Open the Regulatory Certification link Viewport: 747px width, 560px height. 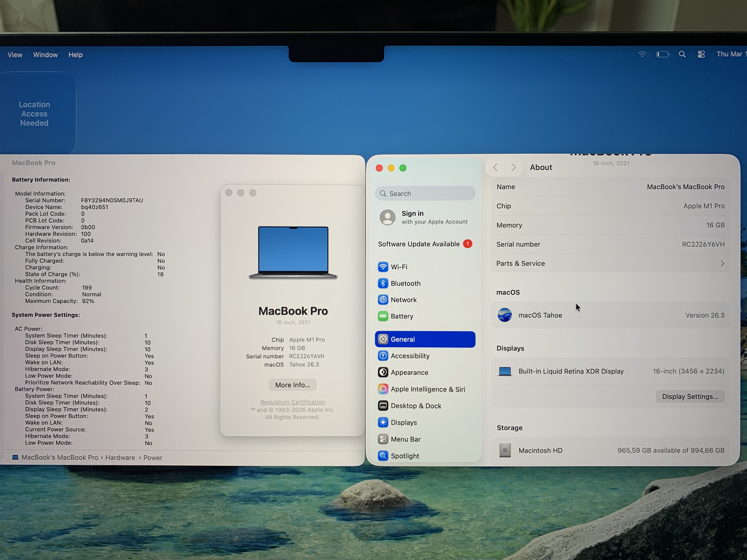pos(293,402)
